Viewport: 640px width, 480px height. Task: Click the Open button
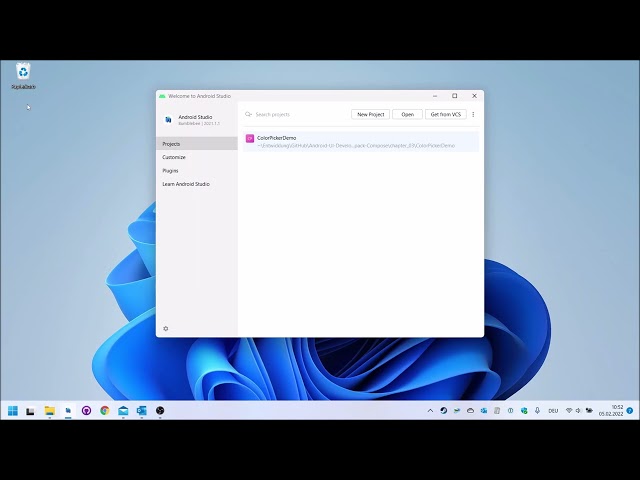pyautogui.click(x=407, y=114)
